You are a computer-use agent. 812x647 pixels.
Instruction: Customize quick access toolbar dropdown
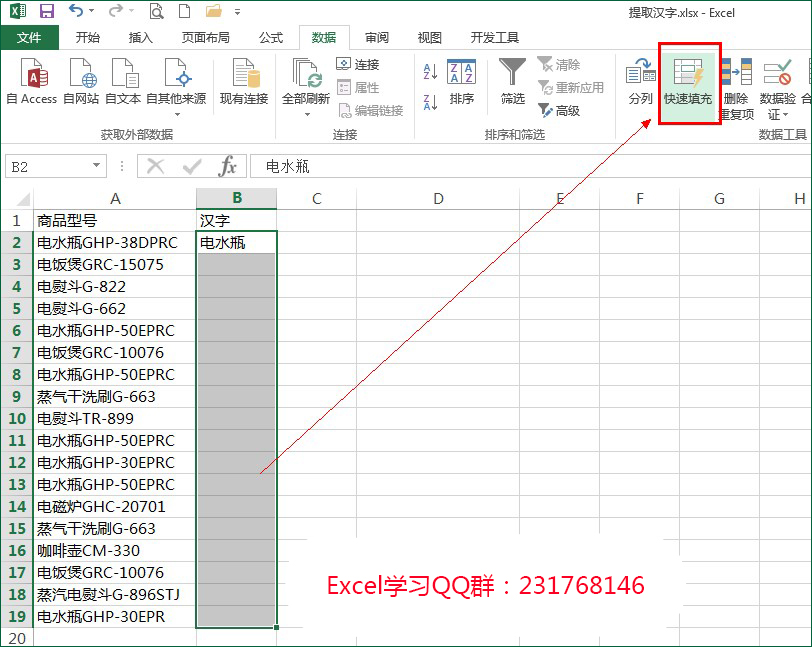click(x=237, y=11)
